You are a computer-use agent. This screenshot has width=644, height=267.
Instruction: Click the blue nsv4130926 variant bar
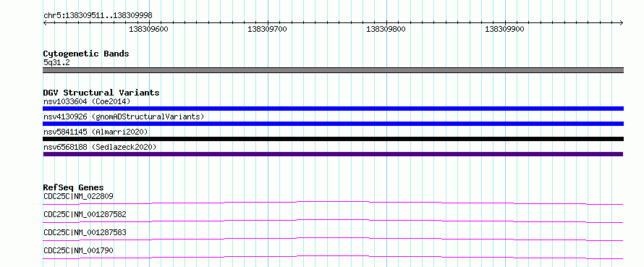click(x=333, y=124)
